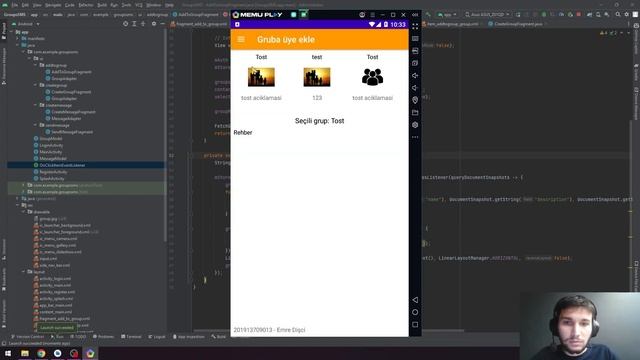Tap the Android back button in MEmu

tap(415, 300)
